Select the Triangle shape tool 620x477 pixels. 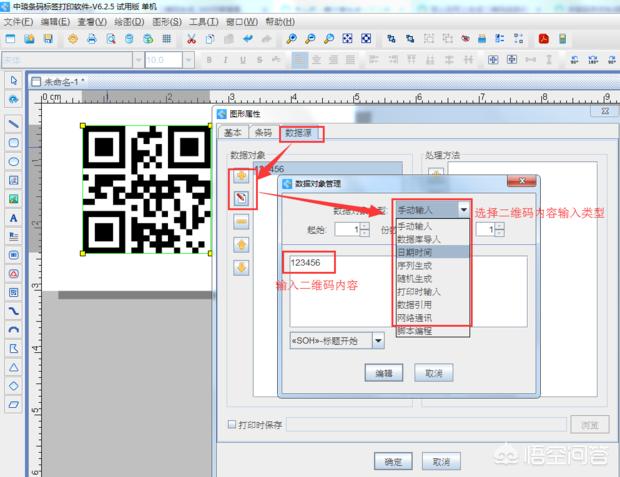pyautogui.click(x=14, y=367)
